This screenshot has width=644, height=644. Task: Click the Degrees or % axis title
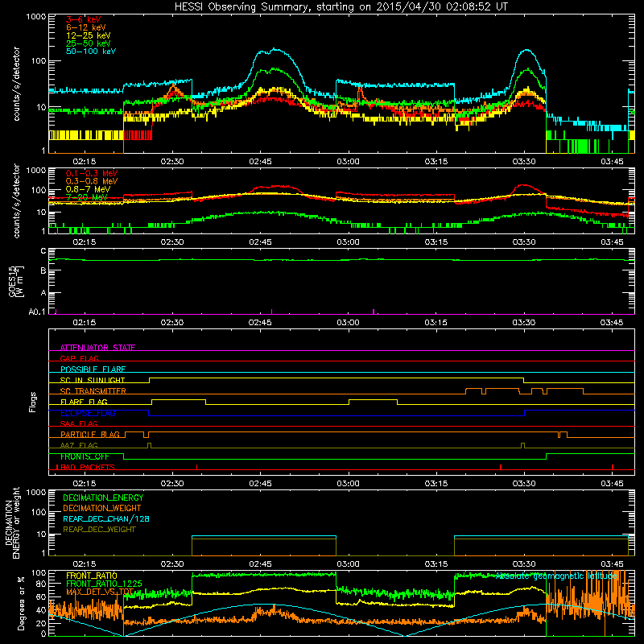pyautogui.click(x=21, y=603)
